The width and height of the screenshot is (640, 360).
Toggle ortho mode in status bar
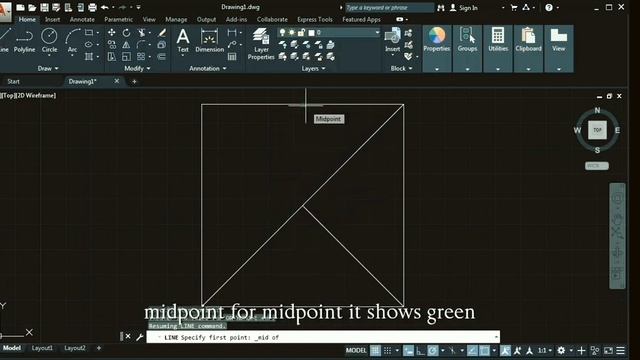[x=420, y=350]
